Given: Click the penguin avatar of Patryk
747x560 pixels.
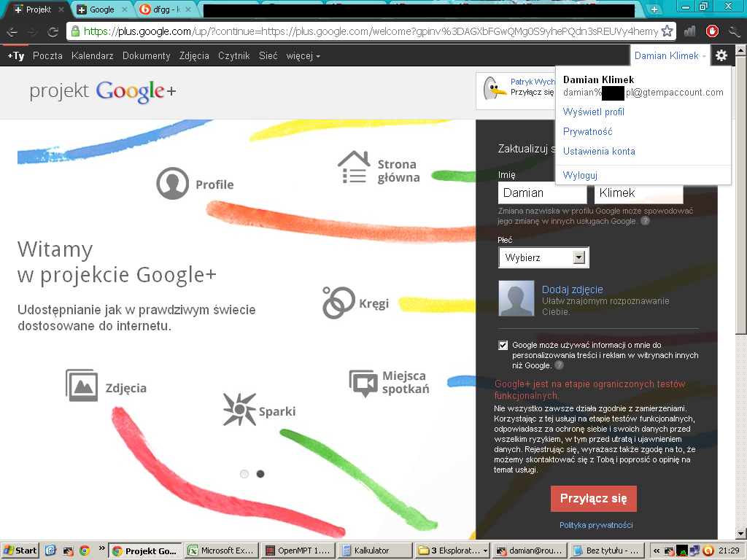Looking at the screenshot, I should tap(495, 88).
